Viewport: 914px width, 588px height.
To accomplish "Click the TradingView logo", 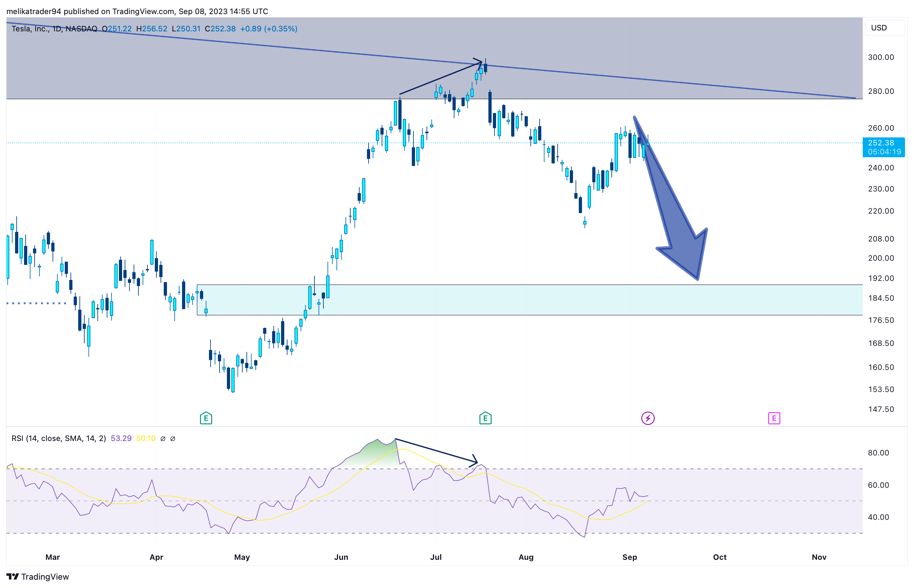I will pos(38,576).
